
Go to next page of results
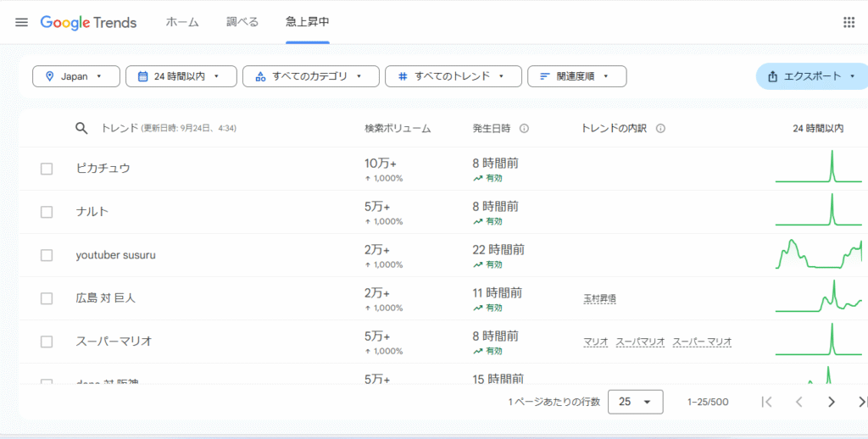pos(831,402)
